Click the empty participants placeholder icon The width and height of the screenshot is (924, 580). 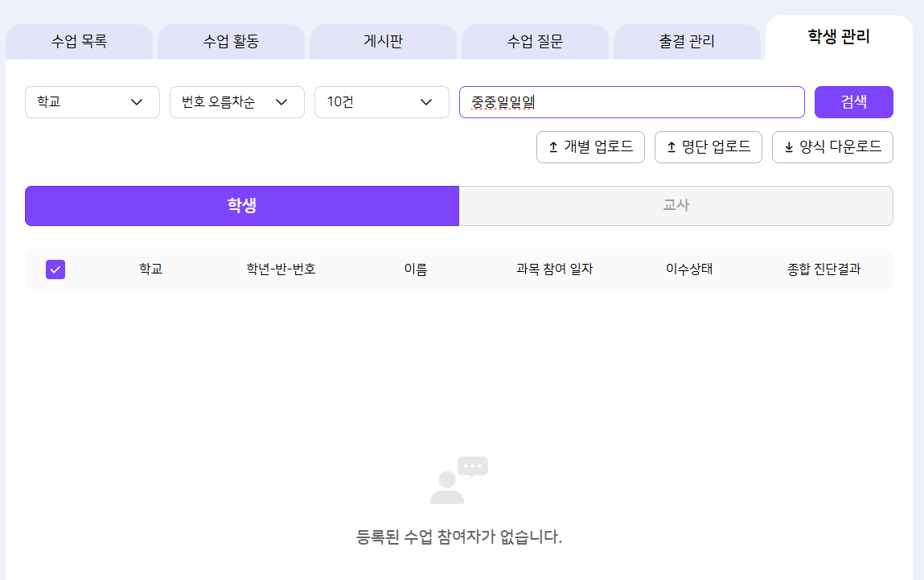click(458, 480)
